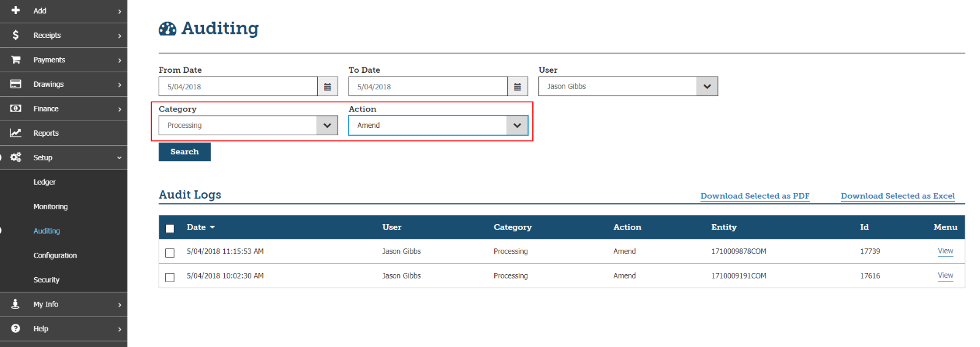Viewport: 980px width, 347px height.
Task: Select Configuration under Setup menu
Action: (55, 256)
